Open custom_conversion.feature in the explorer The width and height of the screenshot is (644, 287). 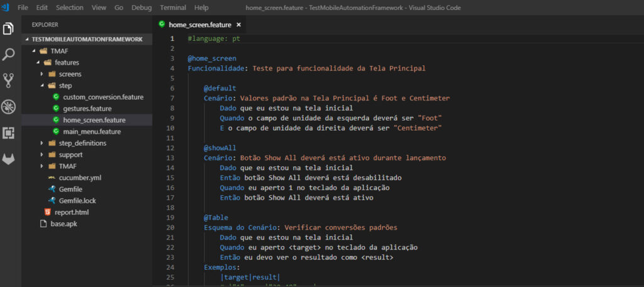(103, 97)
